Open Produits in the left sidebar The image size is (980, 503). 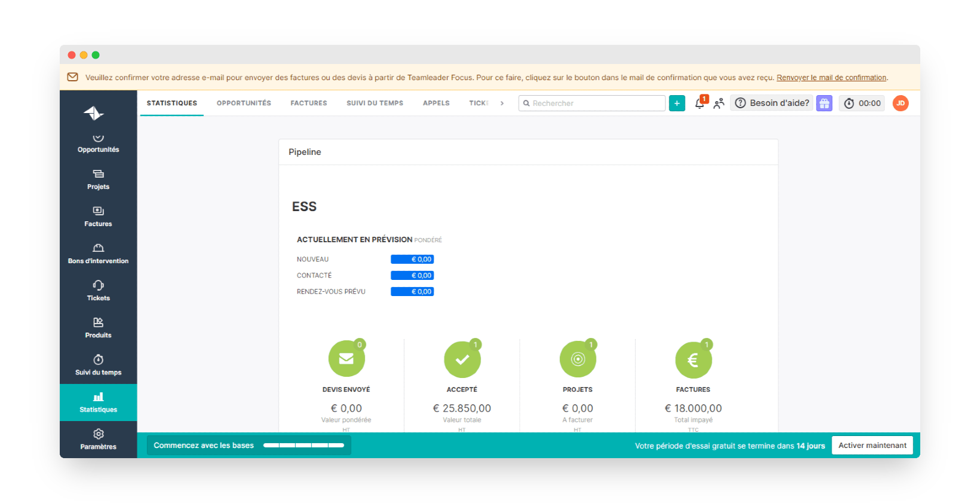98,328
